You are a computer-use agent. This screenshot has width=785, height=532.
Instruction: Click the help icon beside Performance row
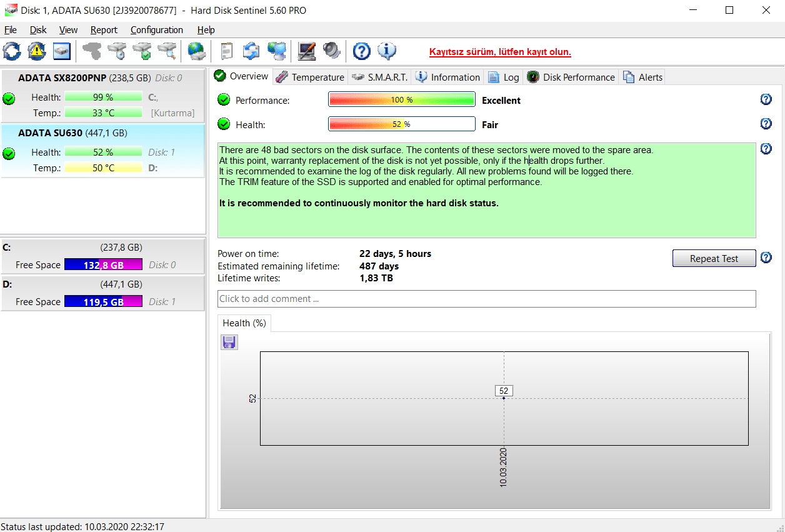(766, 99)
